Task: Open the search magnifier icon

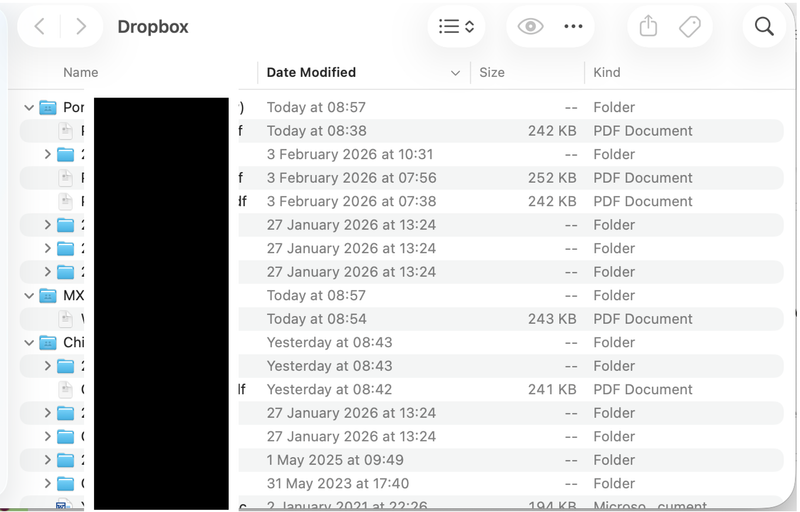Action: [x=764, y=27]
